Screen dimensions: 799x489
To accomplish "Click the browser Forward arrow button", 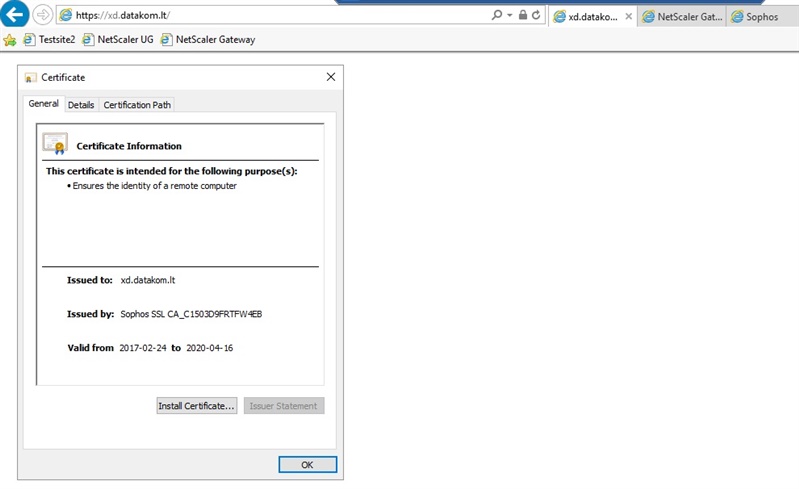I will 42,15.
